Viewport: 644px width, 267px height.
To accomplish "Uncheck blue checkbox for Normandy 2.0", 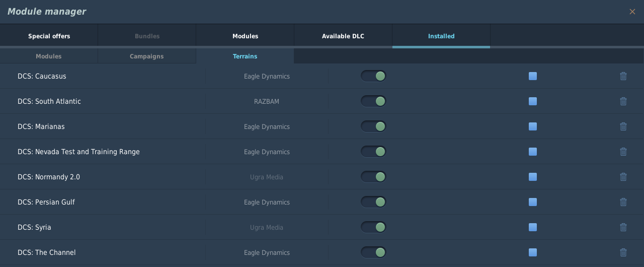I will tap(533, 177).
